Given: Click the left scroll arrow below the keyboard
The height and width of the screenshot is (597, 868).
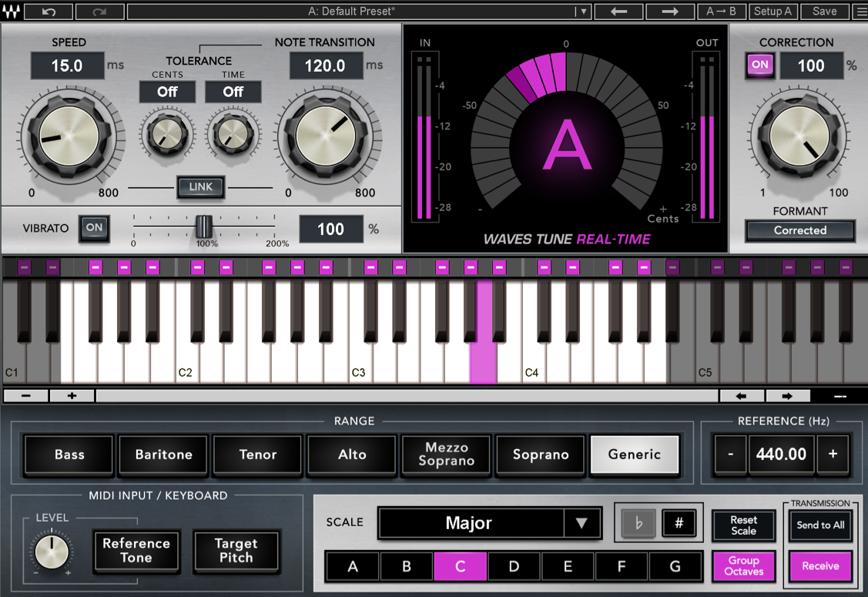Looking at the screenshot, I should click(x=741, y=395).
